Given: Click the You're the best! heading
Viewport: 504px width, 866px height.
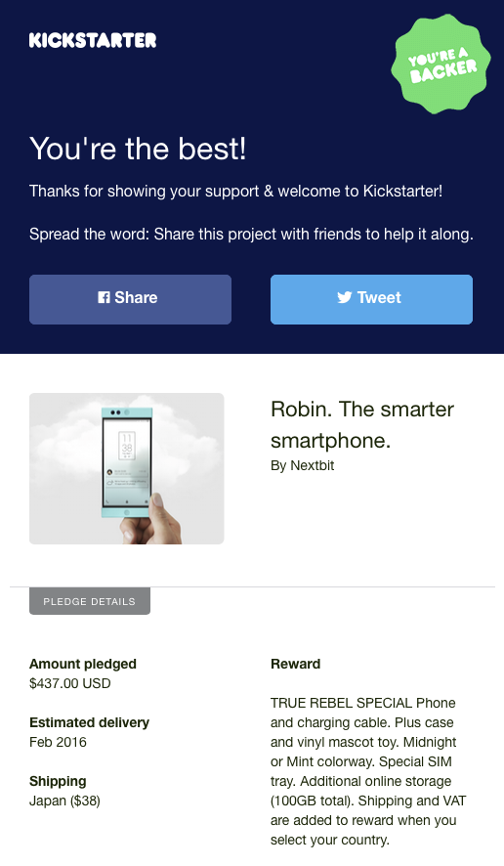Looking at the screenshot, I should click(x=138, y=149).
